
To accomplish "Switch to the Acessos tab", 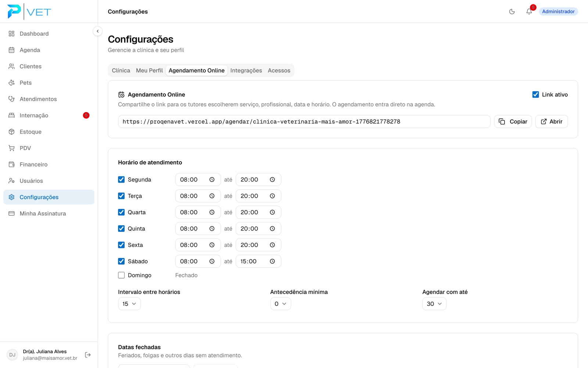I will coord(279,70).
